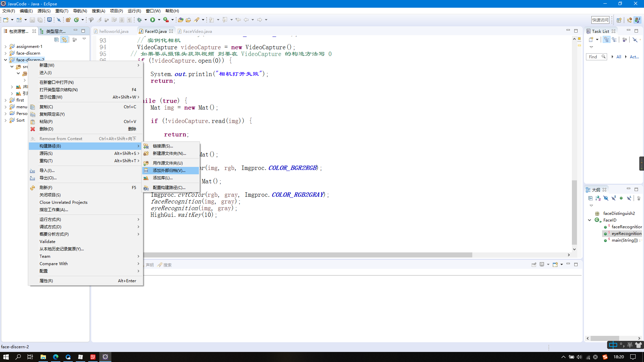Toggle Hide Static Members in Outline
Screen dimensions: 644x362
pos(613,198)
